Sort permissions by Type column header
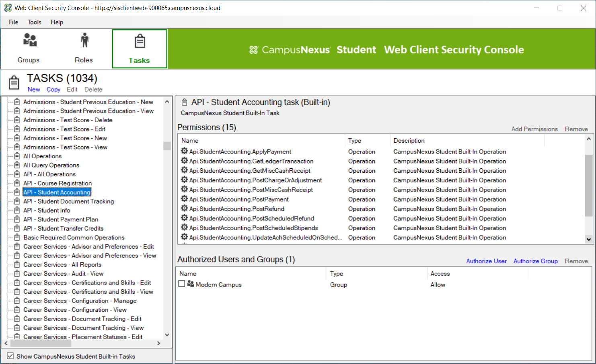Image resolution: width=596 pixels, height=364 pixels. 368,140
